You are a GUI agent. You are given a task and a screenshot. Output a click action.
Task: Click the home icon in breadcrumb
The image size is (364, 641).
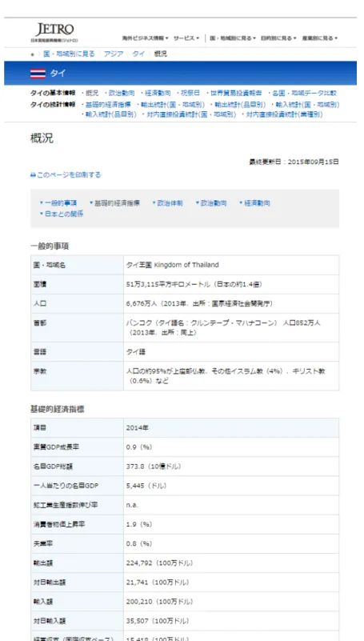click(33, 54)
